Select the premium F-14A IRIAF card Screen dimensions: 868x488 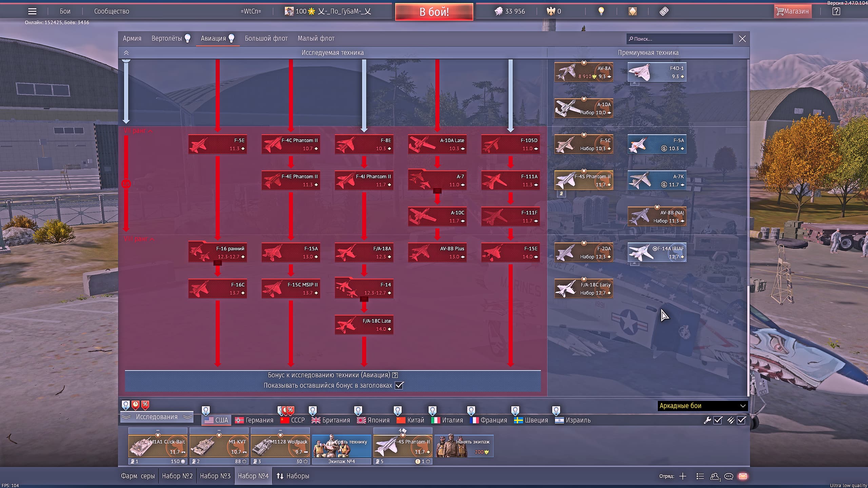(x=657, y=252)
